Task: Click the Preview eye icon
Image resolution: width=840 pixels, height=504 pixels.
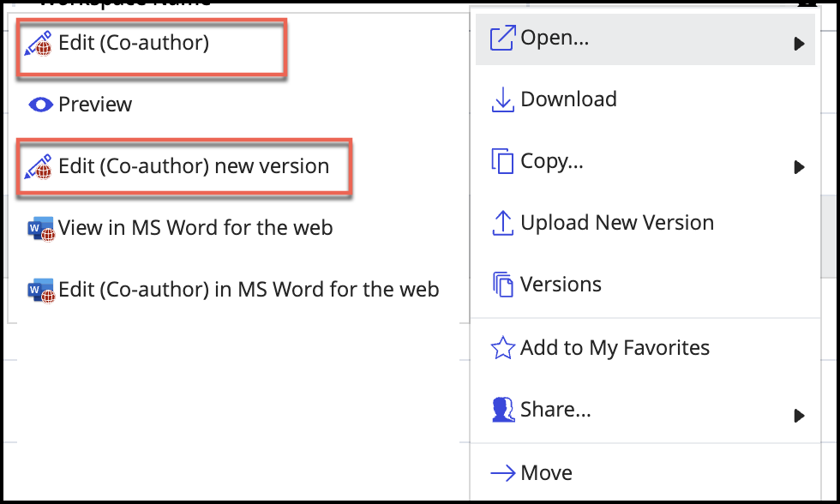Action: point(40,105)
